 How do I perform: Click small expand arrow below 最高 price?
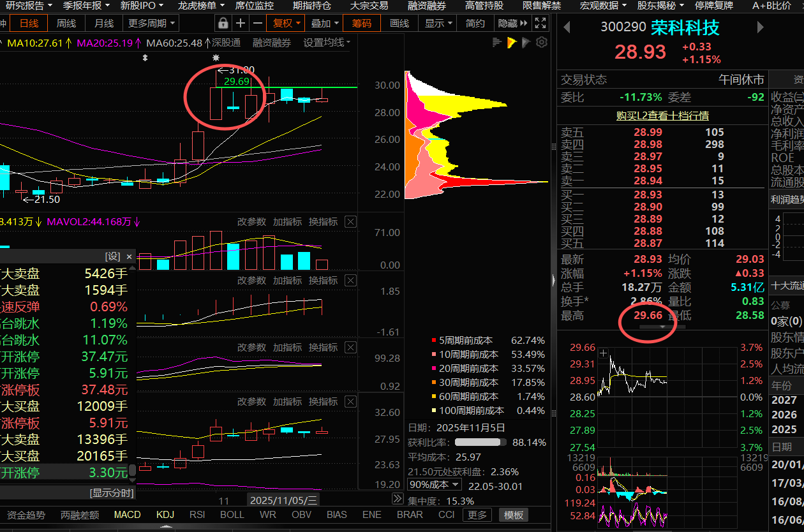(662, 326)
